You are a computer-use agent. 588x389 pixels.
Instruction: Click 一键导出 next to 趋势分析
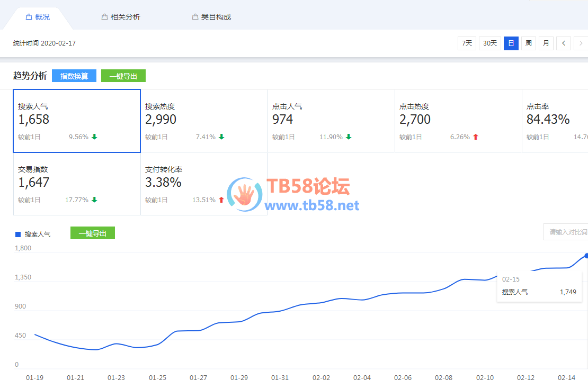coord(123,76)
